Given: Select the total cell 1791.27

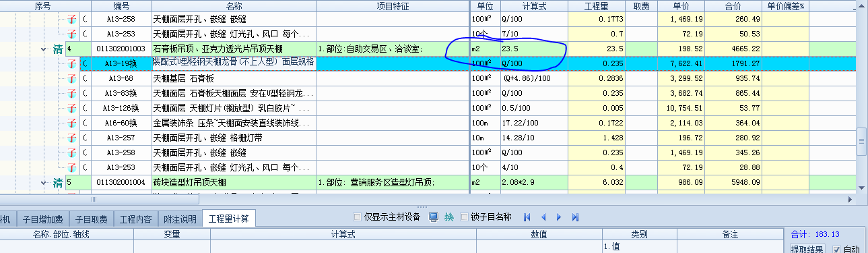Looking at the screenshot, I should pos(733,63).
